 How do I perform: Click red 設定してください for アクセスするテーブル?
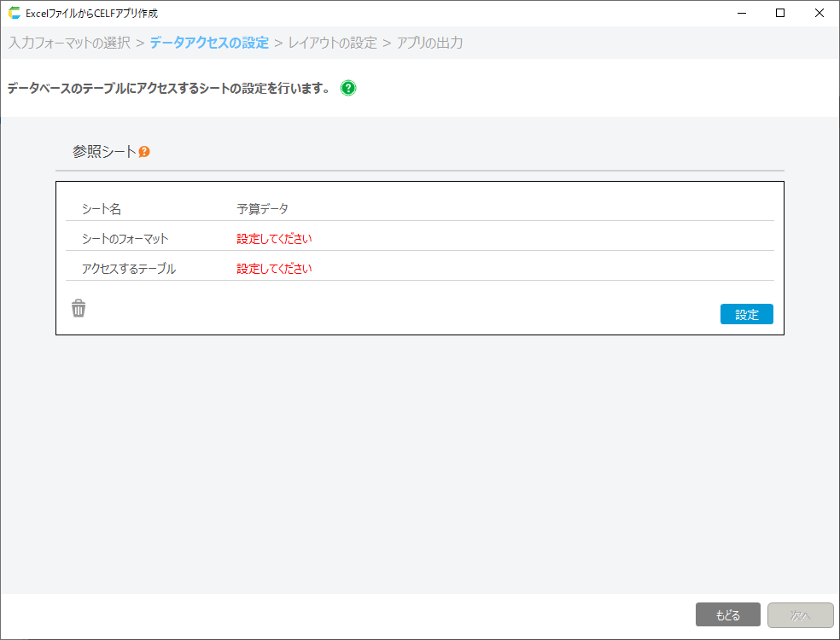pos(274,269)
